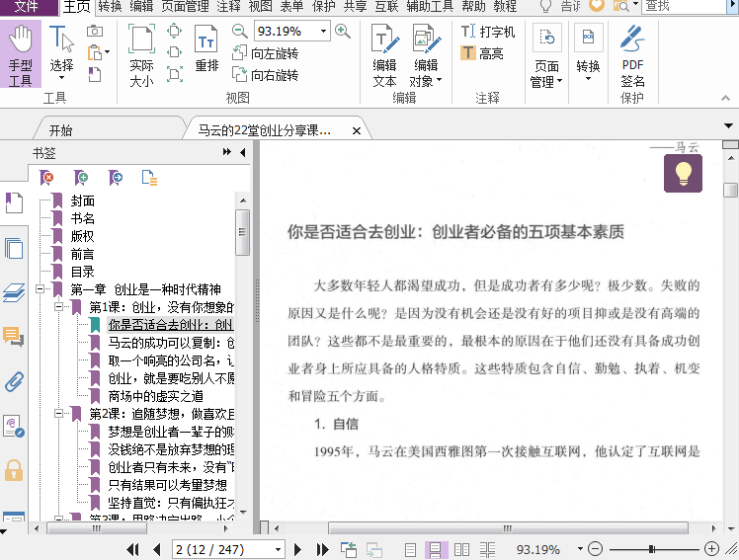Collapse the ribbon with the up chevron
The image size is (739, 560).
tap(725, 98)
